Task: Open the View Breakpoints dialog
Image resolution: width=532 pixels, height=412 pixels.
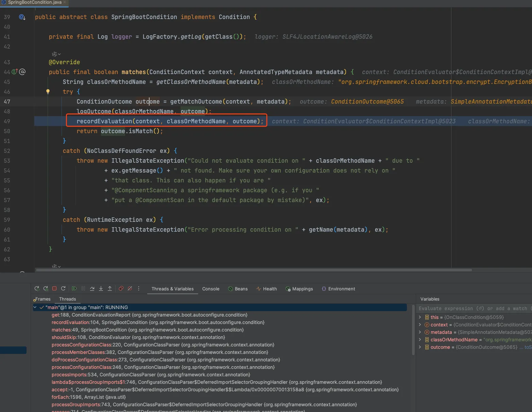Action: (121, 289)
